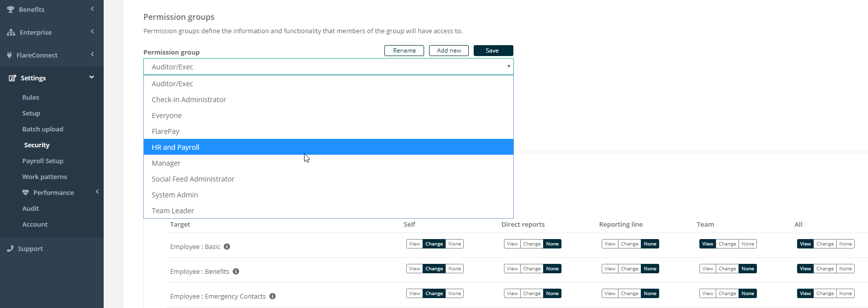Image resolution: width=868 pixels, height=308 pixels.
Task: Collapse the Settings sidebar chevron
Action: [x=92, y=77]
